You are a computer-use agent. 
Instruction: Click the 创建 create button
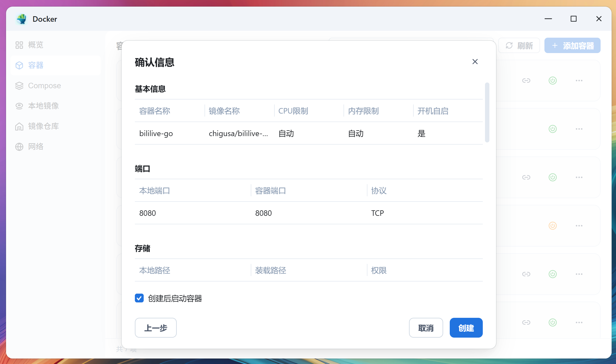[466, 328]
